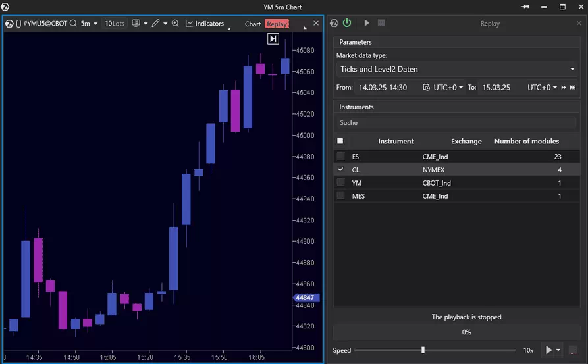The image size is (588, 364).
Task: Open the To UTC+0 timezone dropdown
Action: [x=542, y=88]
